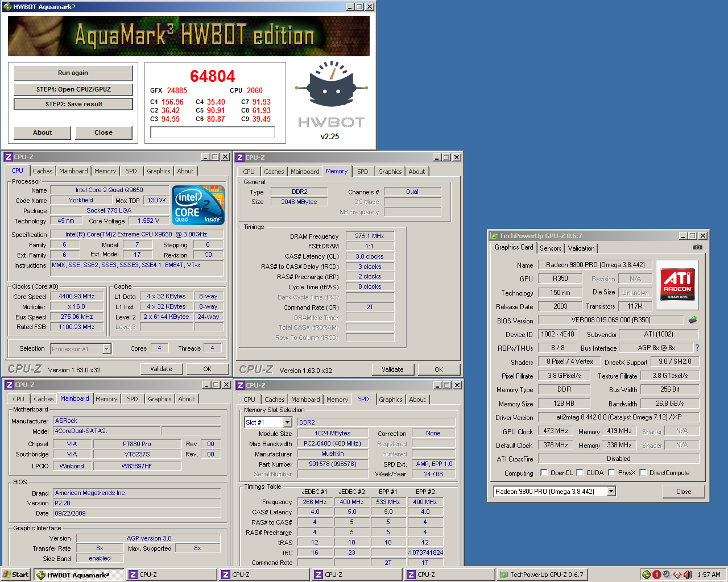Save the BIOS using the chip arrow icon
The height and width of the screenshot is (582, 728).
point(693,320)
